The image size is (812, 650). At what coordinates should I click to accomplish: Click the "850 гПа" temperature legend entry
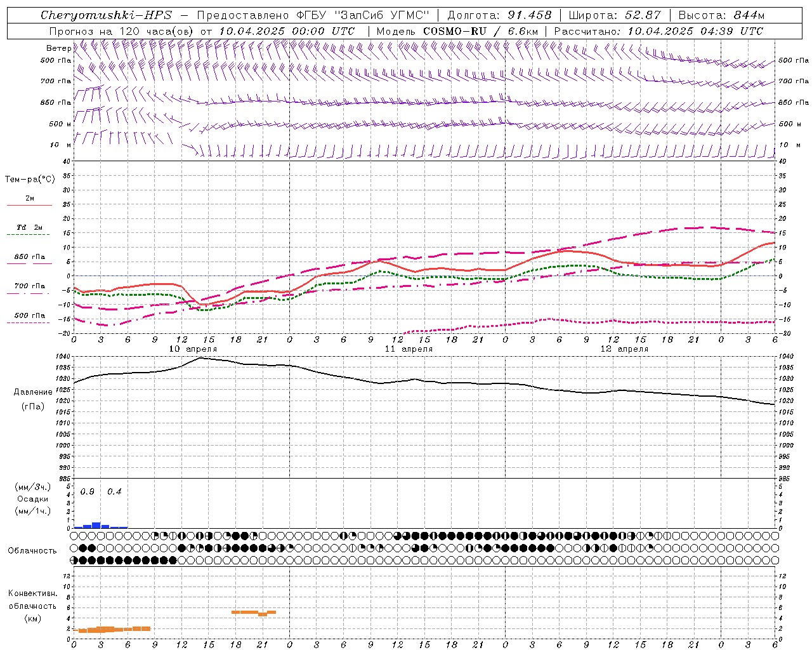pos(30,257)
